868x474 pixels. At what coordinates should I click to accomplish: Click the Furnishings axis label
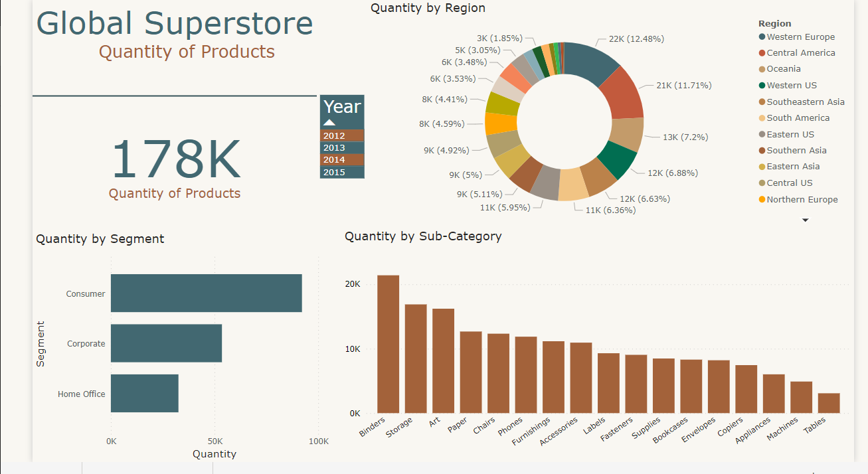(531, 432)
